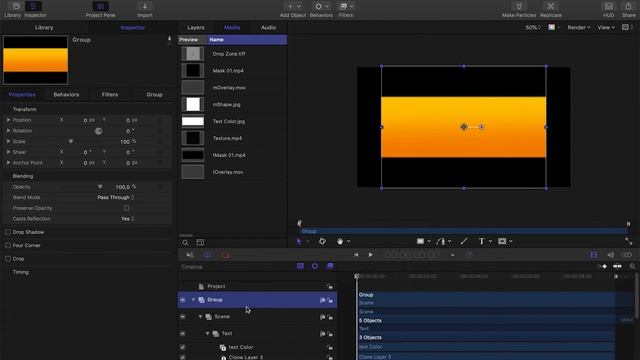Check the Preserve Opacity checkbox
The image size is (640, 360).
(127, 208)
